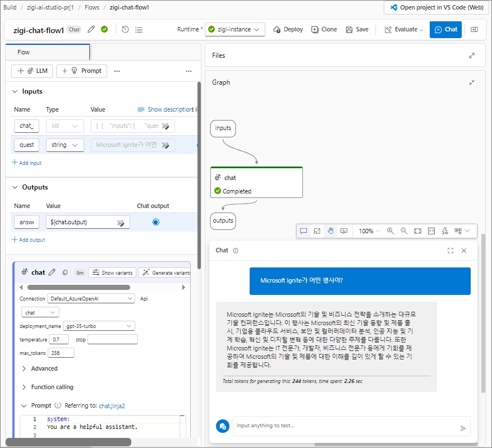
Task: Select the hand pan tool in graph toolbar
Action: (x=330, y=231)
